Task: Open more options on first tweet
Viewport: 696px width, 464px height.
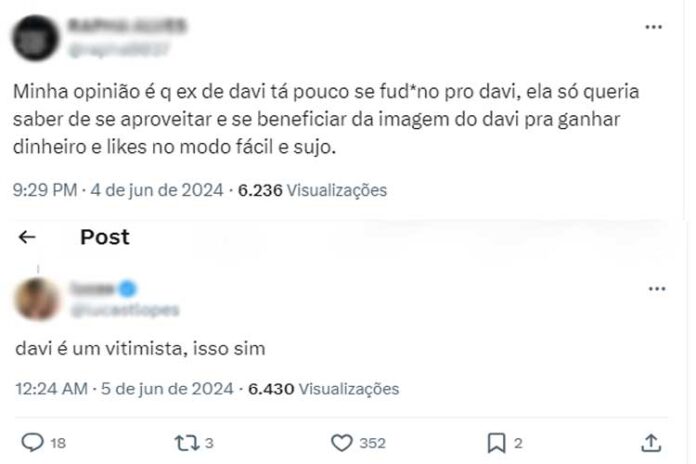Action: click(x=653, y=27)
